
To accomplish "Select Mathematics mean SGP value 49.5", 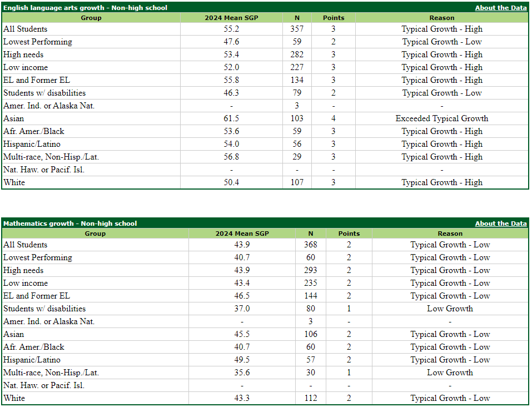I will 242,360.
